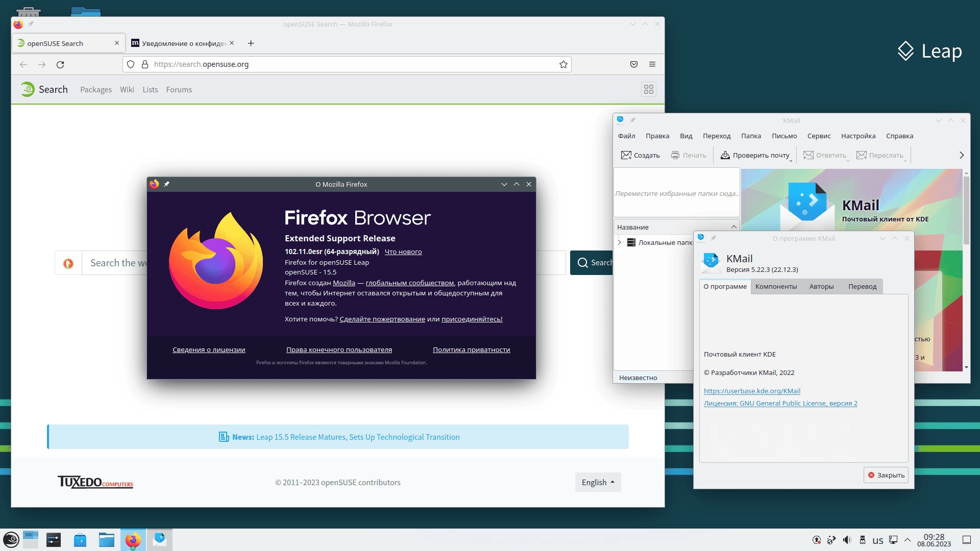Open KMail Настройка menu
Viewport: 980px width, 551px height.
click(859, 136)
